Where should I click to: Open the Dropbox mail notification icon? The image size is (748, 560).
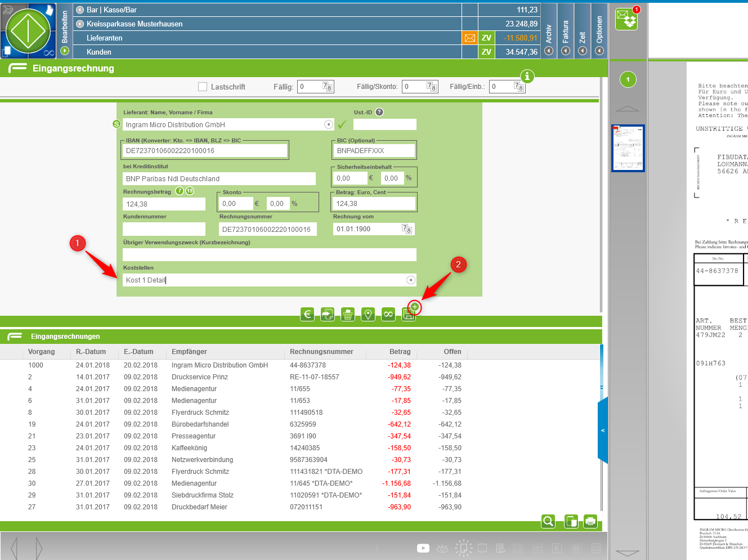coord(626,19)
